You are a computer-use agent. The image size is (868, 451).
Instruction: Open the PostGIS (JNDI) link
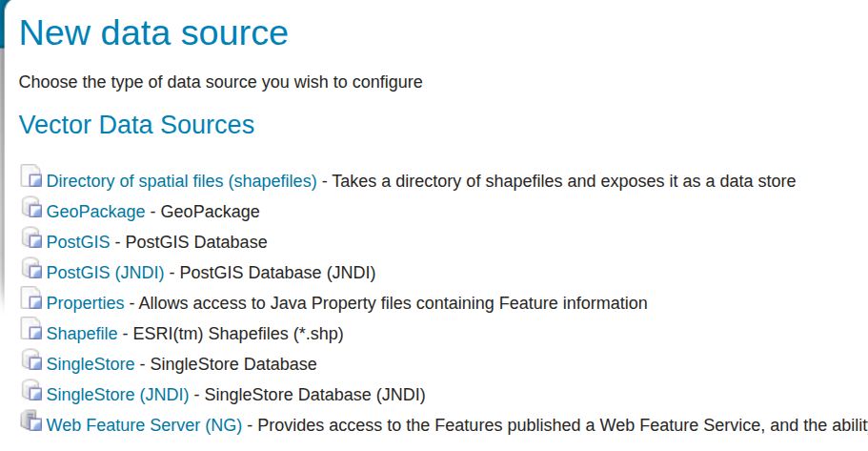point(105,273)
